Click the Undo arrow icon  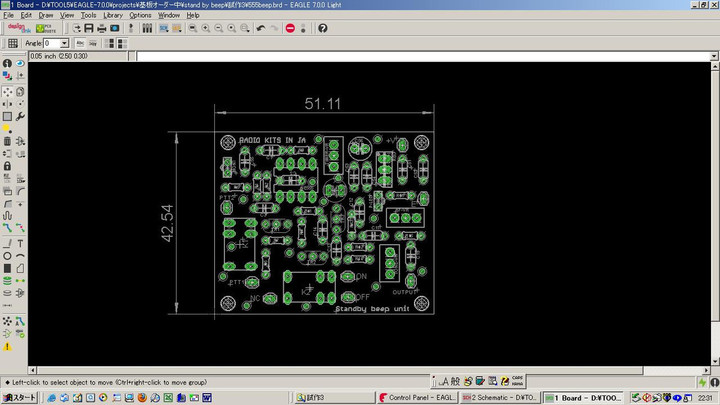click(x=261, y=28)
